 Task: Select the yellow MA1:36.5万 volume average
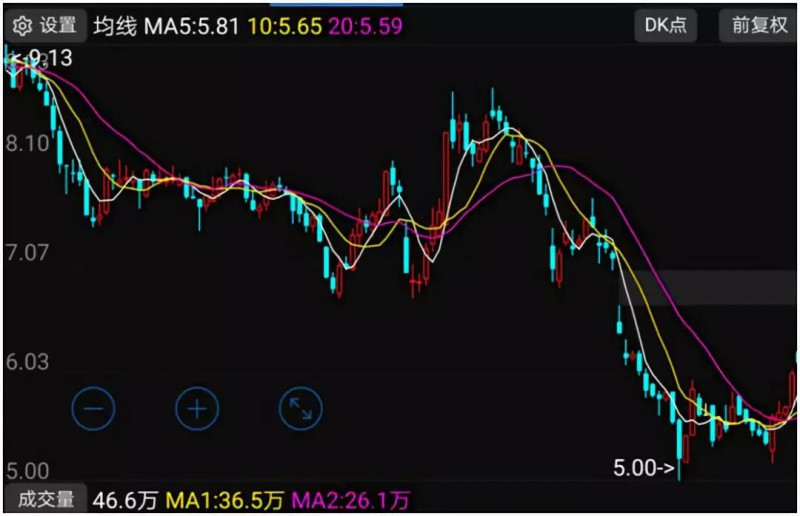coord(223,498)
